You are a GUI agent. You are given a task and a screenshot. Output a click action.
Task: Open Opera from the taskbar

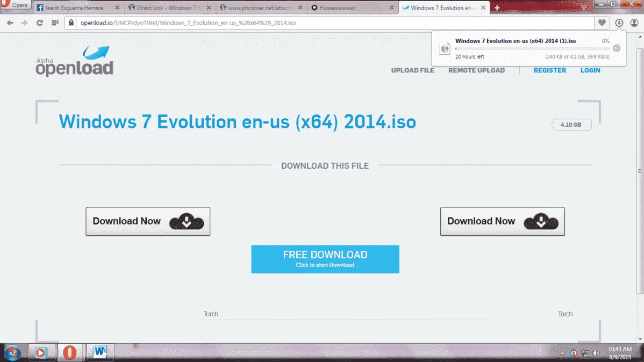70,352
